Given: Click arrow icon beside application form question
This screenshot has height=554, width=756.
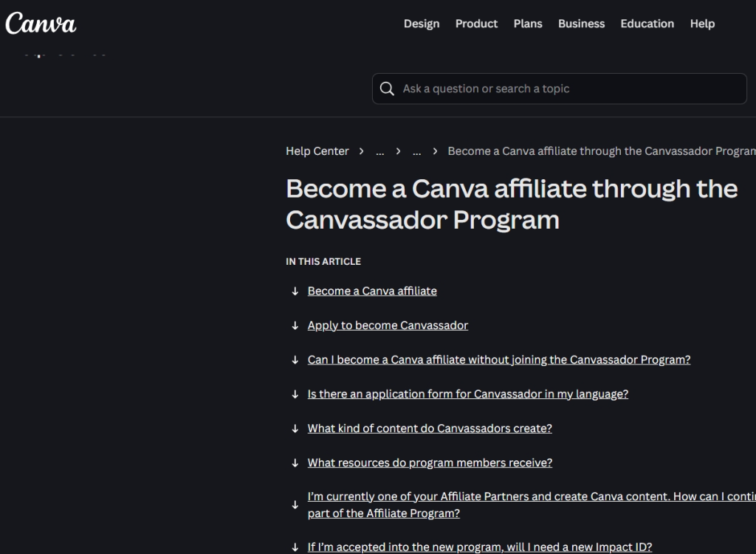Looking at the screenshot, I should [295, 395].
